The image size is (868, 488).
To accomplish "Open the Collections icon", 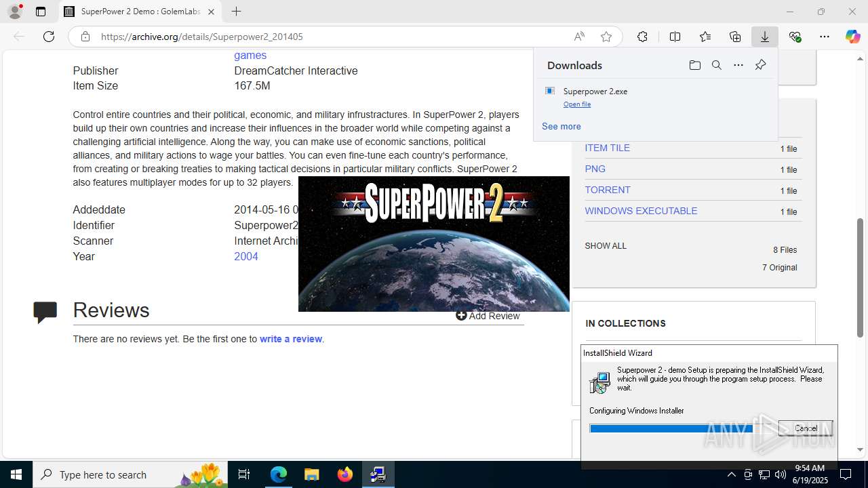I will [x=735, y=37].
